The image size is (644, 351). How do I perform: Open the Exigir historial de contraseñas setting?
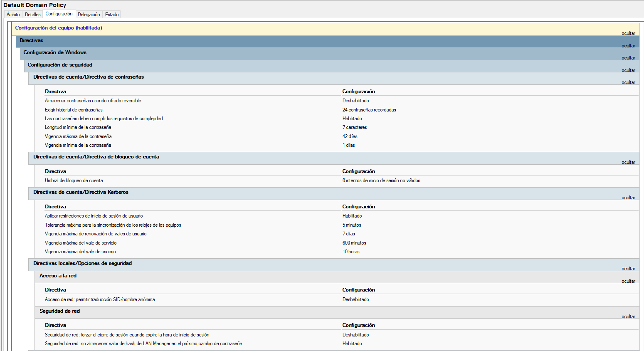[x=74, y=109]
